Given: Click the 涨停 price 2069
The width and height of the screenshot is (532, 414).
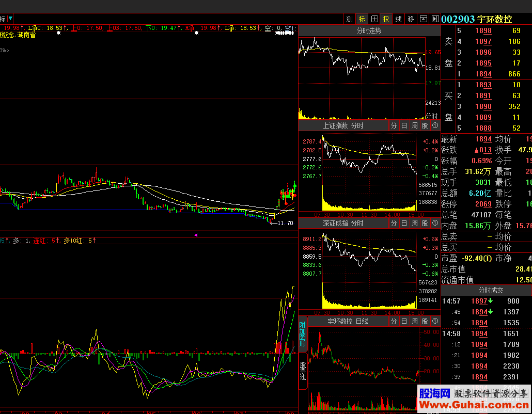Looking at the screenshot, I should point(483,204).
